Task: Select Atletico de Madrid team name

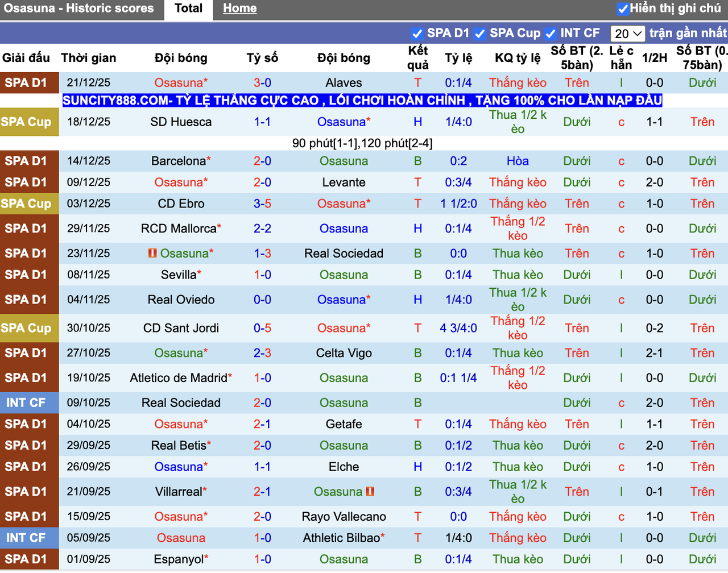Action: [178, 378]
